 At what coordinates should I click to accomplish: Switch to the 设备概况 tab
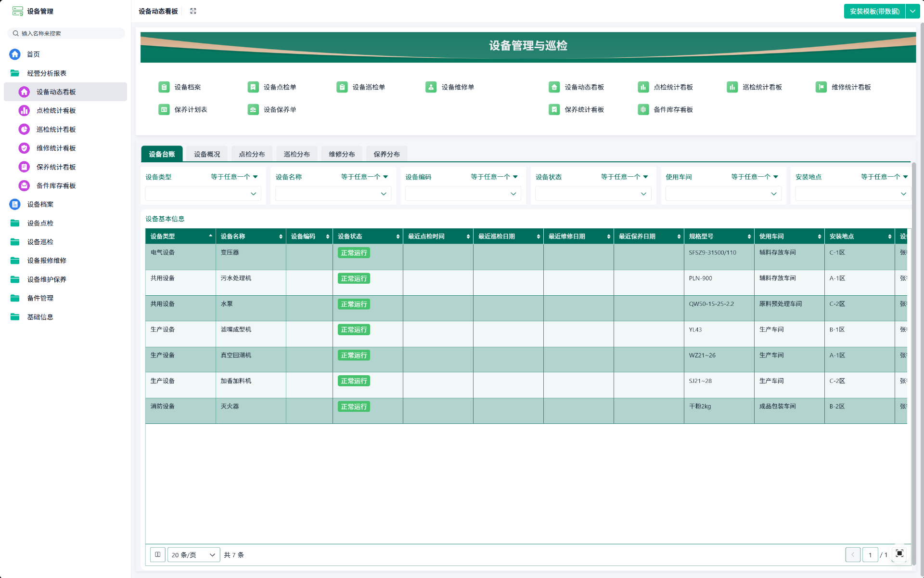coord(207,154)
